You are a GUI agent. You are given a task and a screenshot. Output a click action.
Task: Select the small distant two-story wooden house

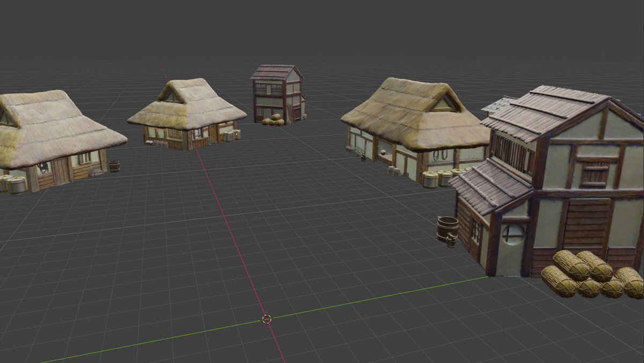pos(278,94)
